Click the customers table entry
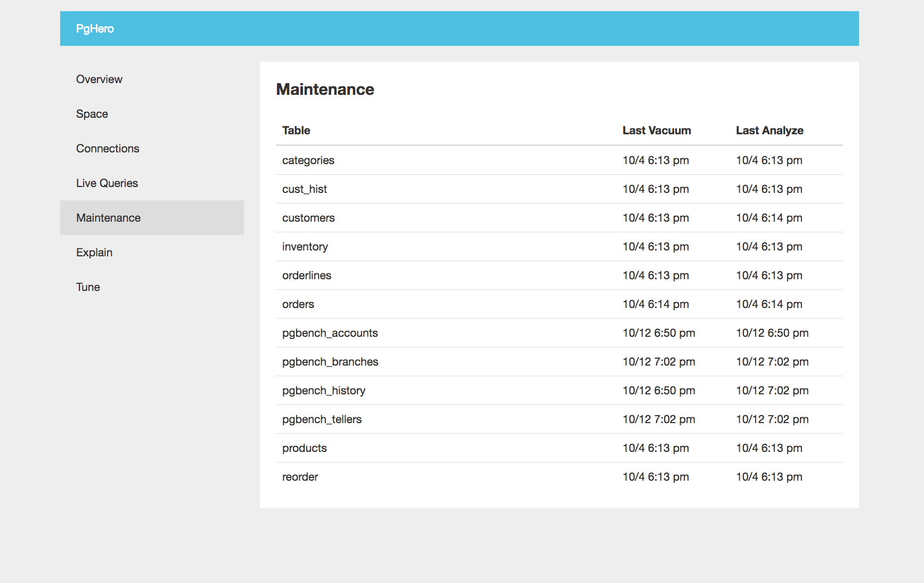This screenshot has height=583, width=924. coord(308,217)
